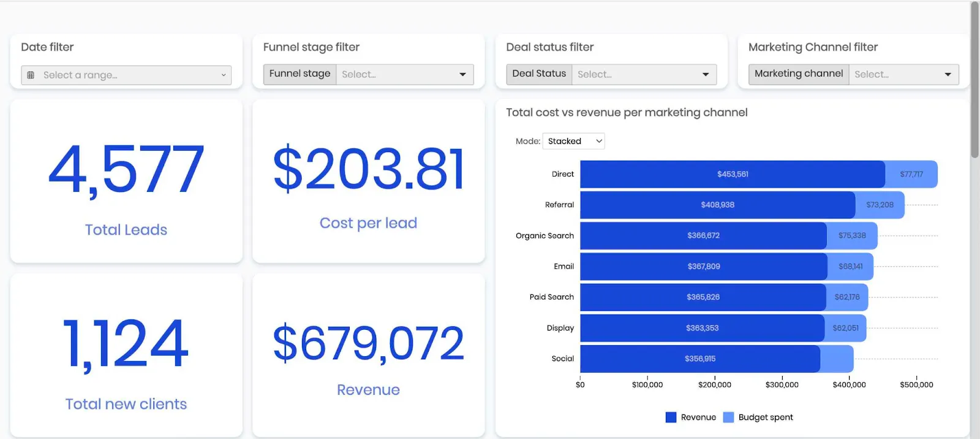Click the Cost per lead label
This screenshot has height=439, width=980.
pos(369,223)
